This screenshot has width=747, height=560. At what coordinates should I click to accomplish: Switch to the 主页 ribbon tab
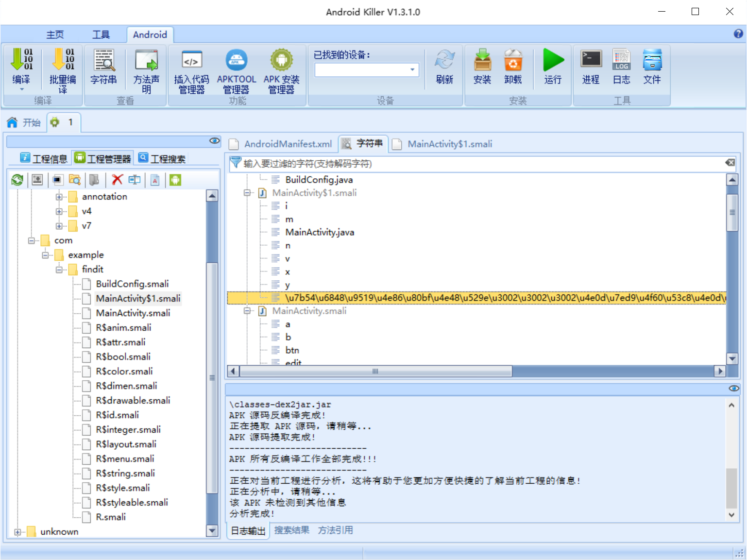pyautogui.click(x=55, y=34)
